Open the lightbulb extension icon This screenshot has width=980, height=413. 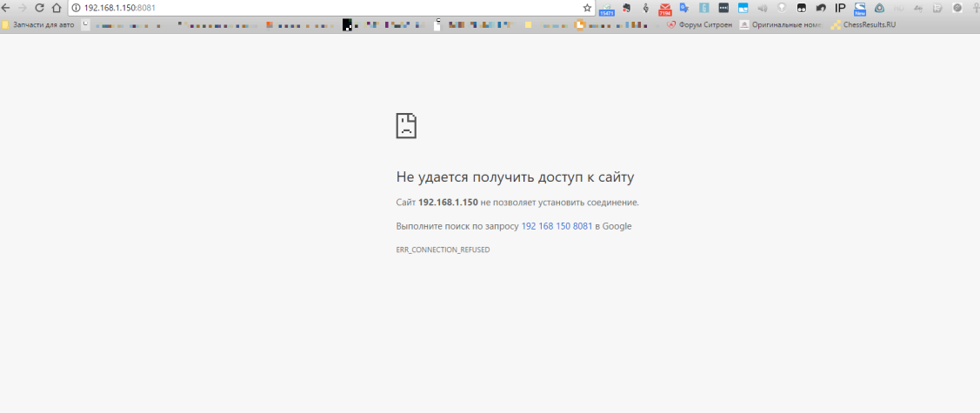coord(782,8)
